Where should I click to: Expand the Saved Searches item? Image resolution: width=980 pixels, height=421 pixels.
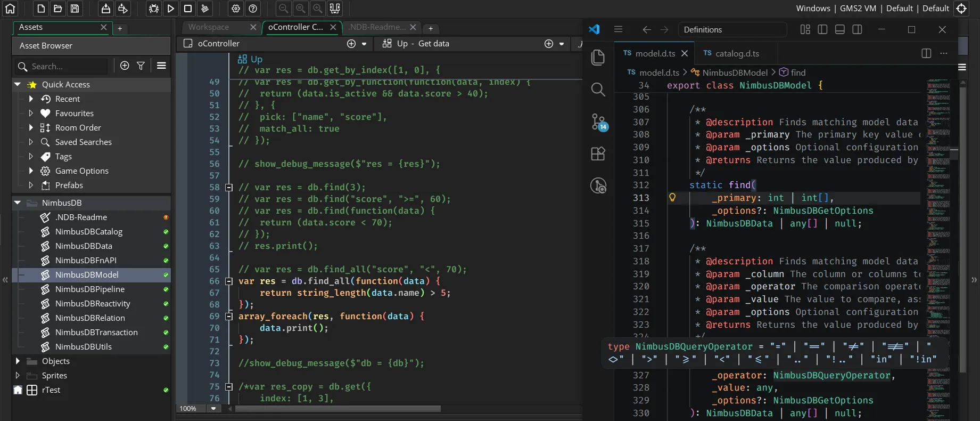tap(31, 142)
